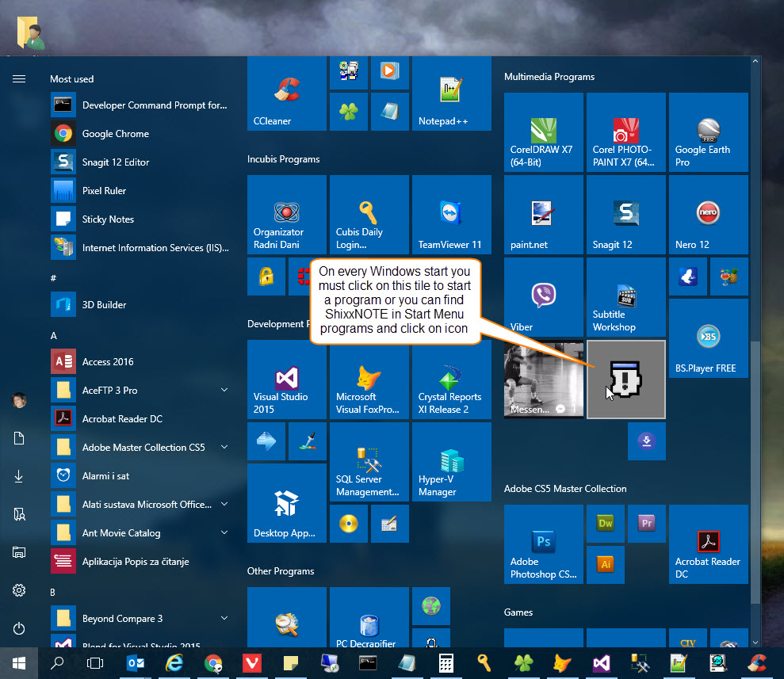The width and height of the screenshot is (784, 679).
Task: Open Documents from the Start rail
Action: (19, 438)
